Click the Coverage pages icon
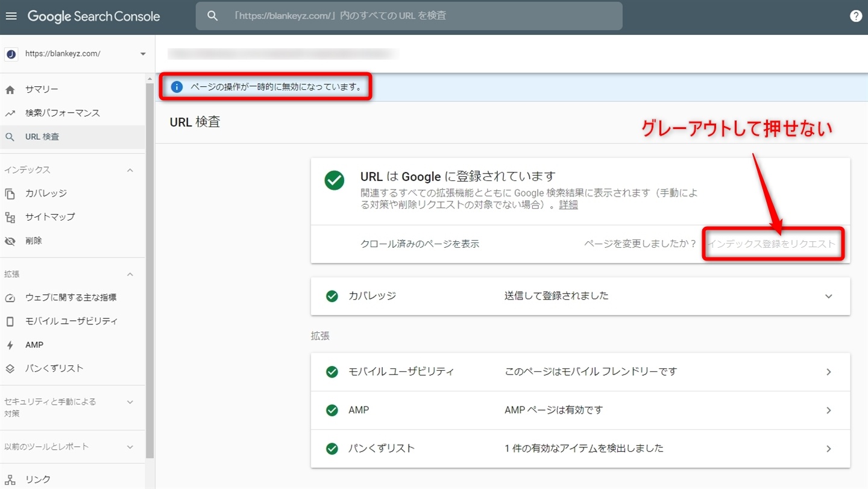This screenshot has width=868, height=489. pyautogui.click(x=10, y=194)
